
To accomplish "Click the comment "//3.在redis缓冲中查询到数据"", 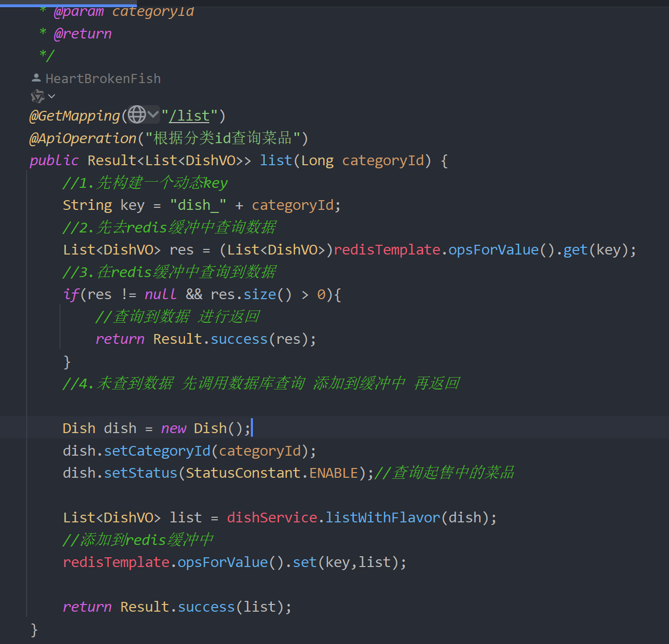I will 169,272.
